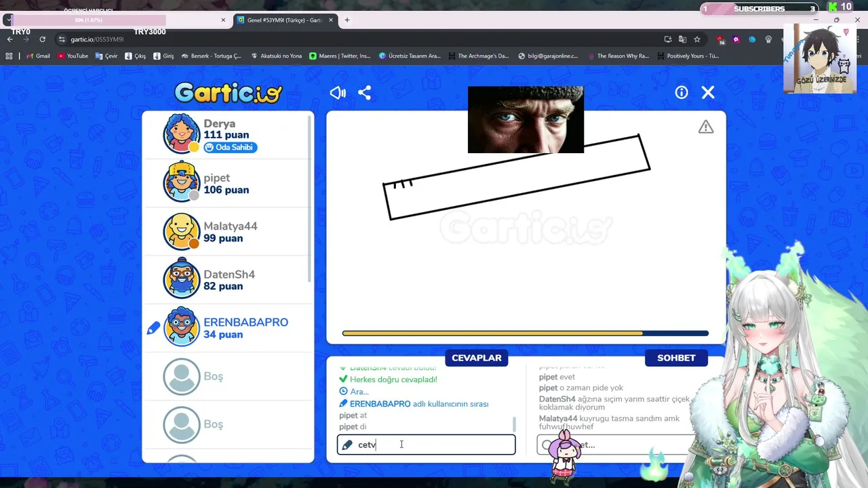Click the Gartic.io logo
Image resolution: width=868 pixels, height=488 pixels.
click(x=228, y=93)
